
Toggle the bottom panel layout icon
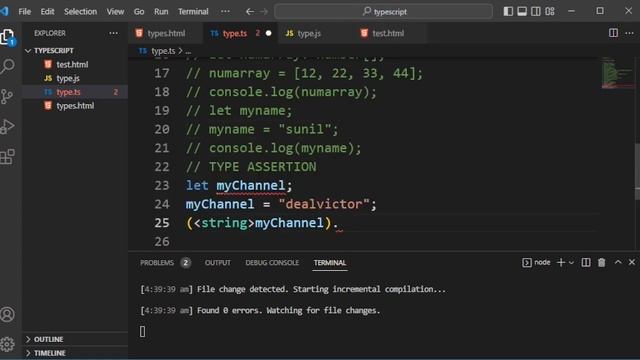tap(522, 11)
